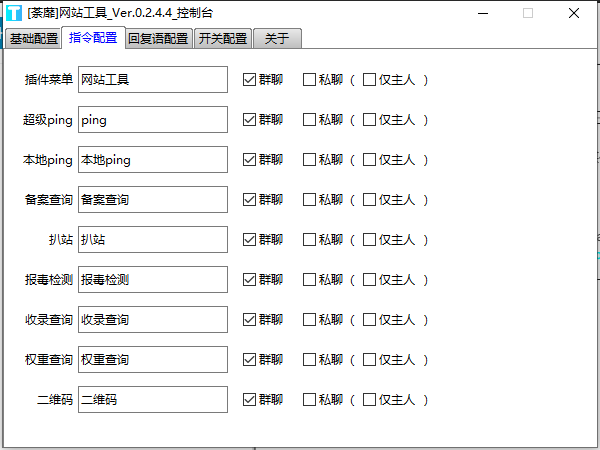
Task: Open the 回复语配置 tab
Action: [x=158, y=39]
